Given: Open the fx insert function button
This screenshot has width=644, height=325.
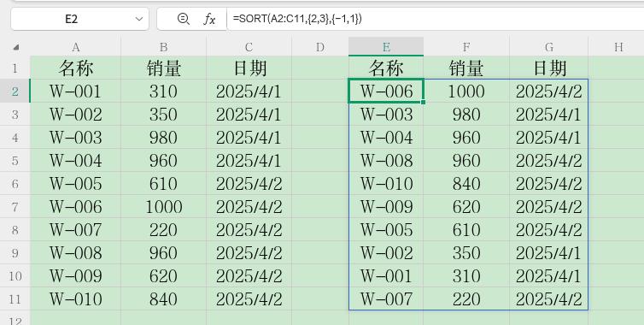Looking at the screenshot, I should (x=209, y=19).
